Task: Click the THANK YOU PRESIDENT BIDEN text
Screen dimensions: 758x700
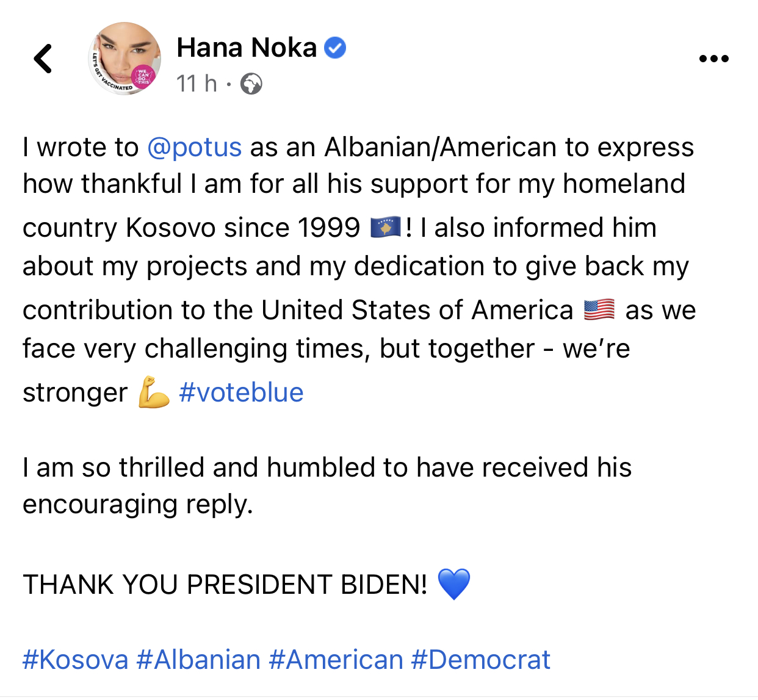Action: pyautogui.click(x=225, y=584)
